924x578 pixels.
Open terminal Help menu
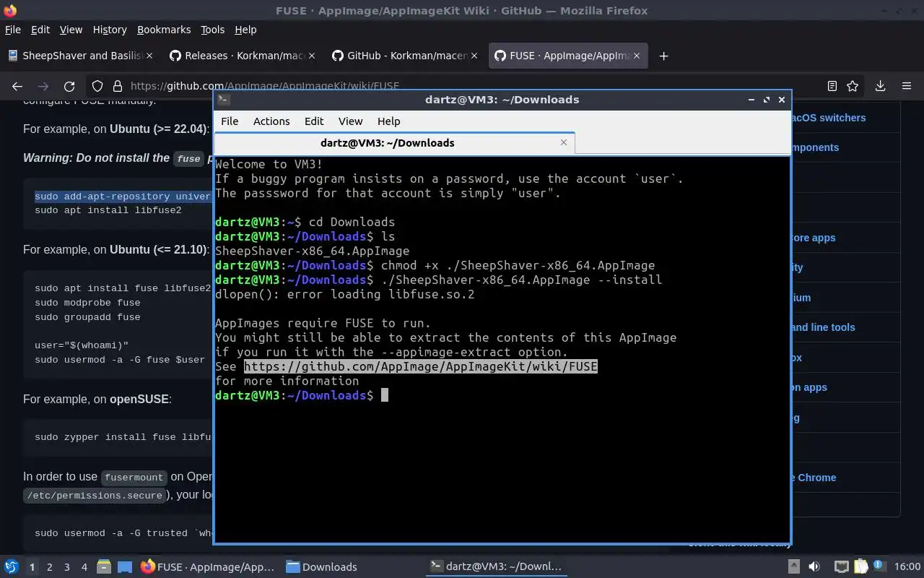pyautogui.click(x=388, y=121)
